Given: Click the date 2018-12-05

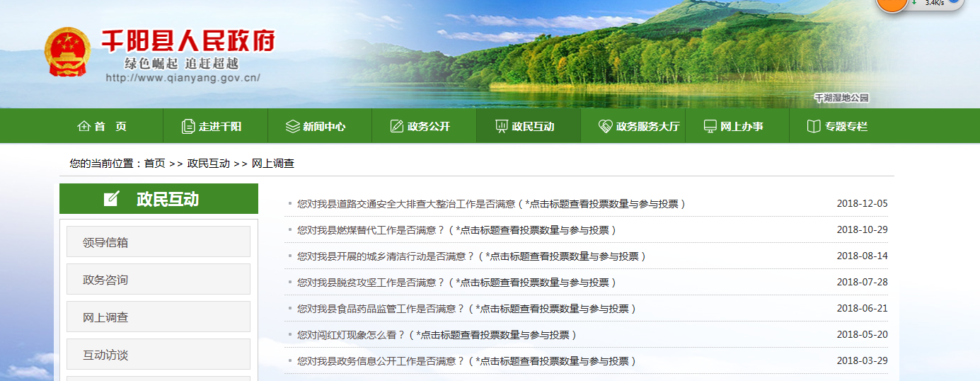Looking at the screenshot, I should pyautogui.click(x=862, y=204).
